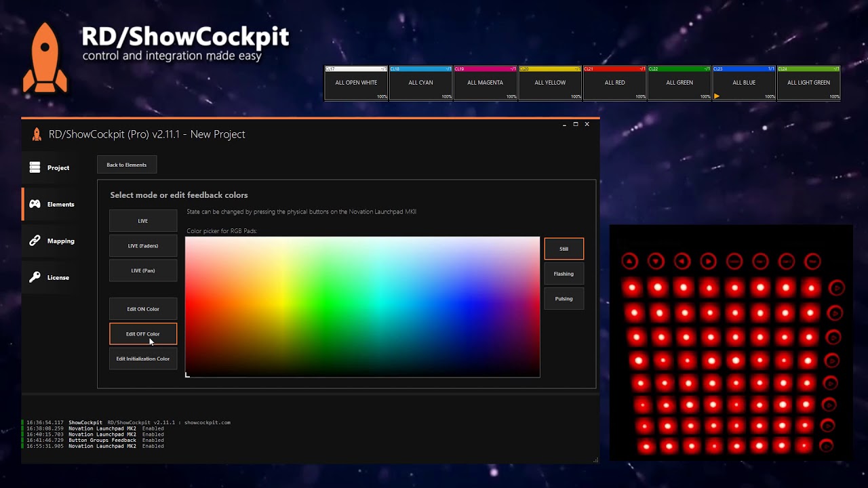Screen dimensions: 868x488
Task: Click the up-arrow round button on Launchpad view
Action: point(629,261)
